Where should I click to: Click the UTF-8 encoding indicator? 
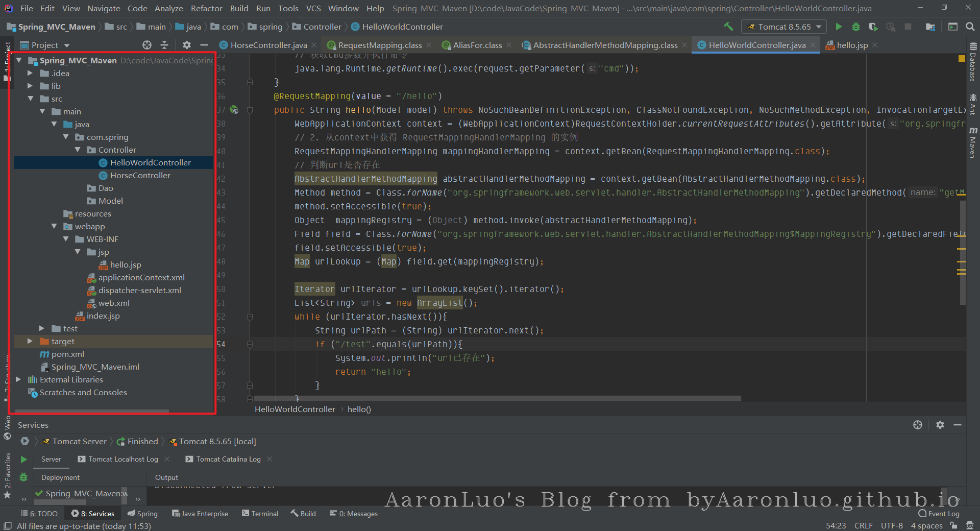coord(892,525)
